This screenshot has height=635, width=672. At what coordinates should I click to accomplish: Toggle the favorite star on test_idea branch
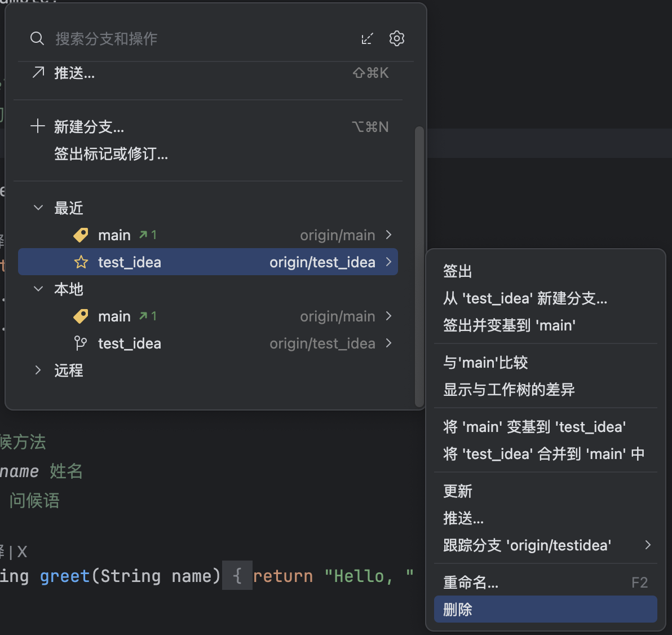coord(81,262)
